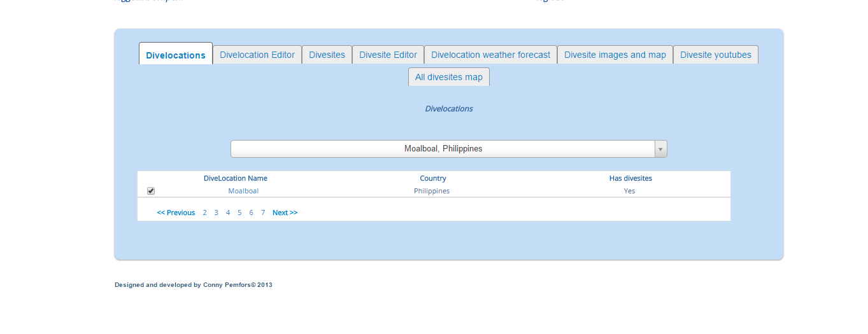Click the Yes value under Has divesites
The height and width of the screenshot is (334, 868).
point(629,191)
